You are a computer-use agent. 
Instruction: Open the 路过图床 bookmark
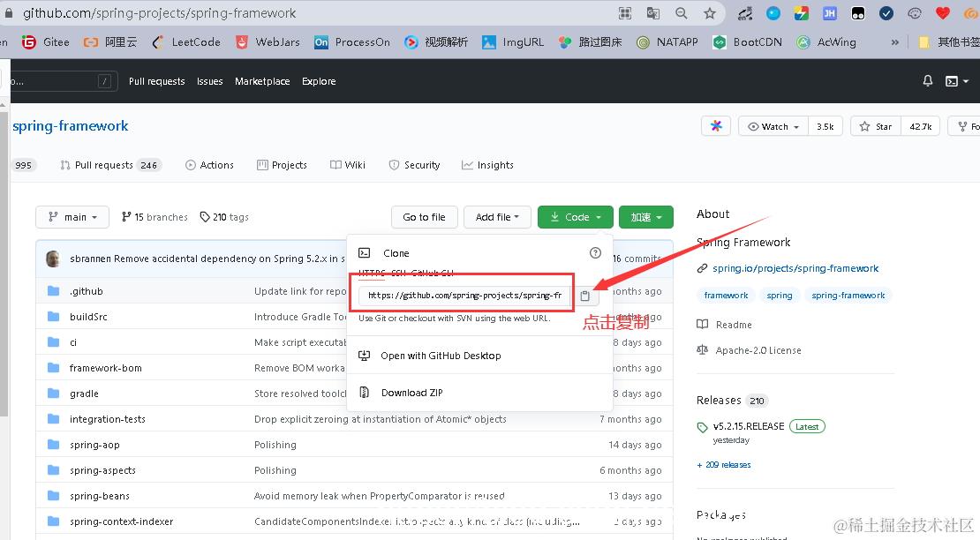tap(590, 41)
